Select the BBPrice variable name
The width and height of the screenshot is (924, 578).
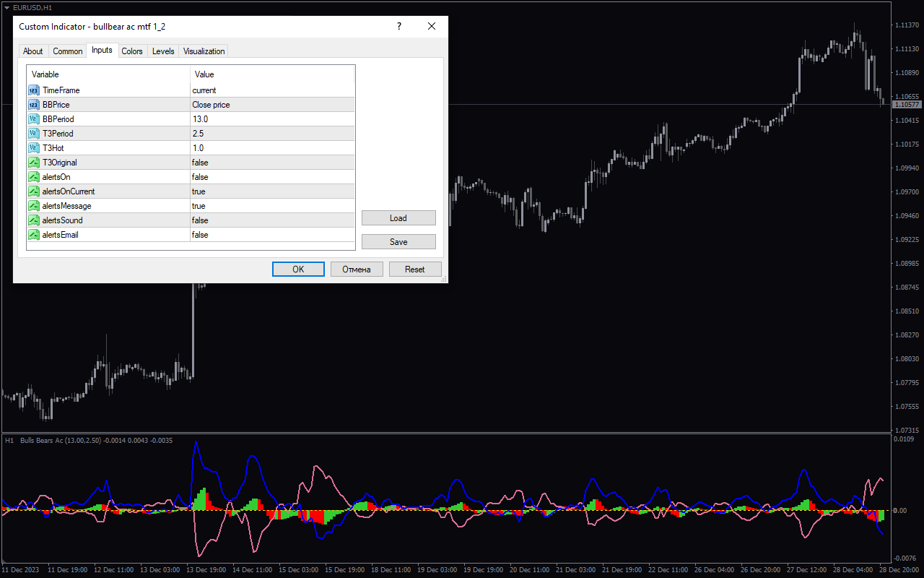pos(56,105)
